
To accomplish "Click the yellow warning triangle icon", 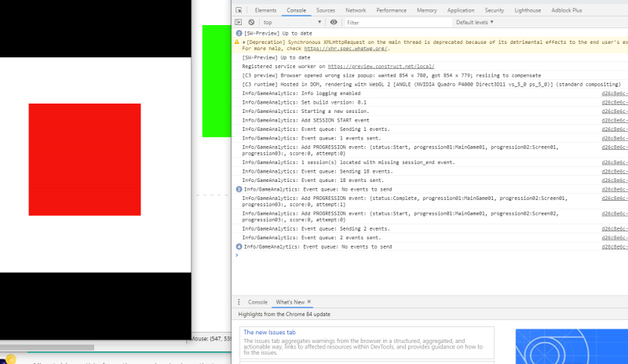I will click(x=237, y=42).
